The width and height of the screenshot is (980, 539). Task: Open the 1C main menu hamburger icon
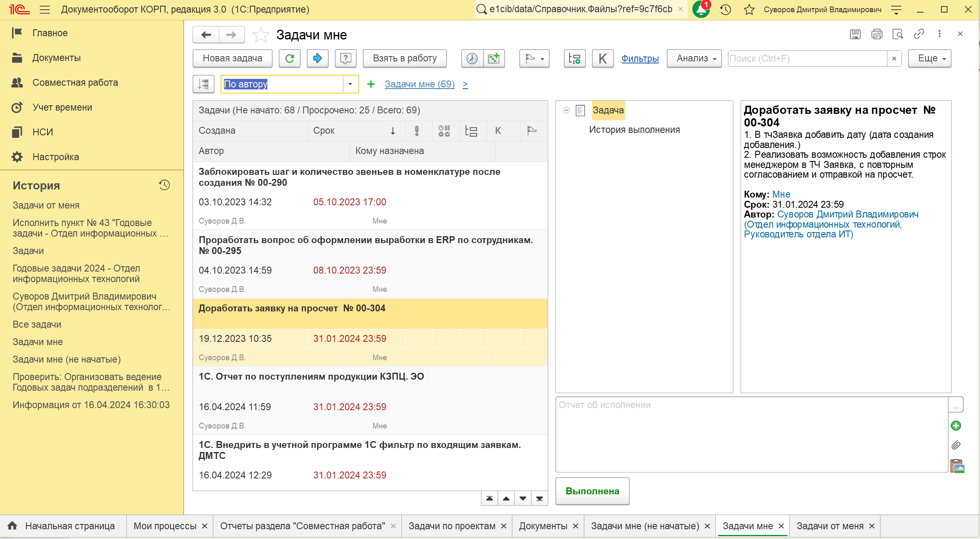point(45,10)
